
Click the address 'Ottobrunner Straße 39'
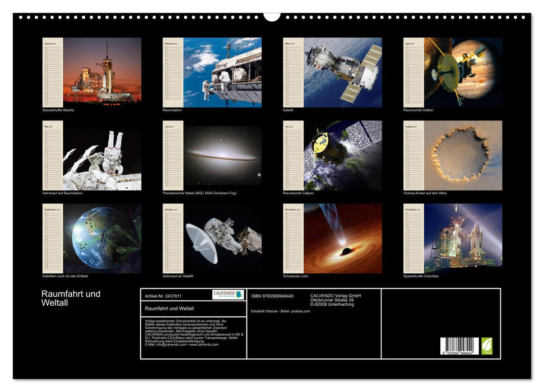pos(332,300)
